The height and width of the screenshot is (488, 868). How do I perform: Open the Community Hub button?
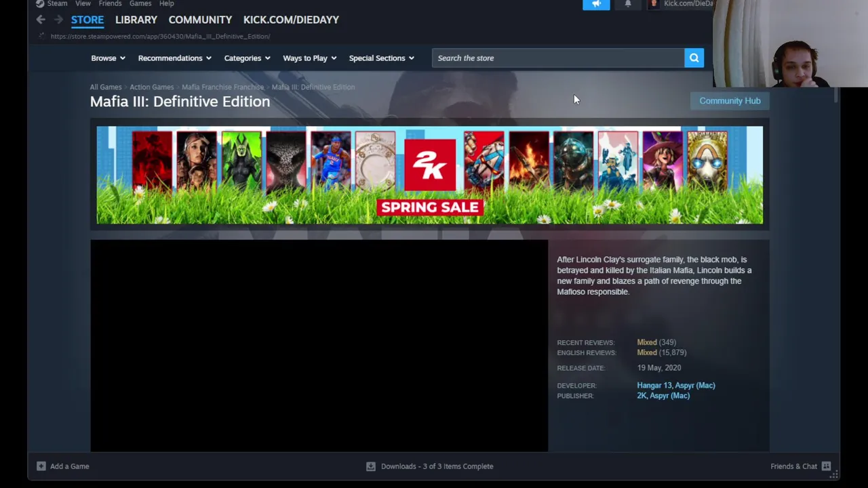pyautogui.click(x=730, y=101)
